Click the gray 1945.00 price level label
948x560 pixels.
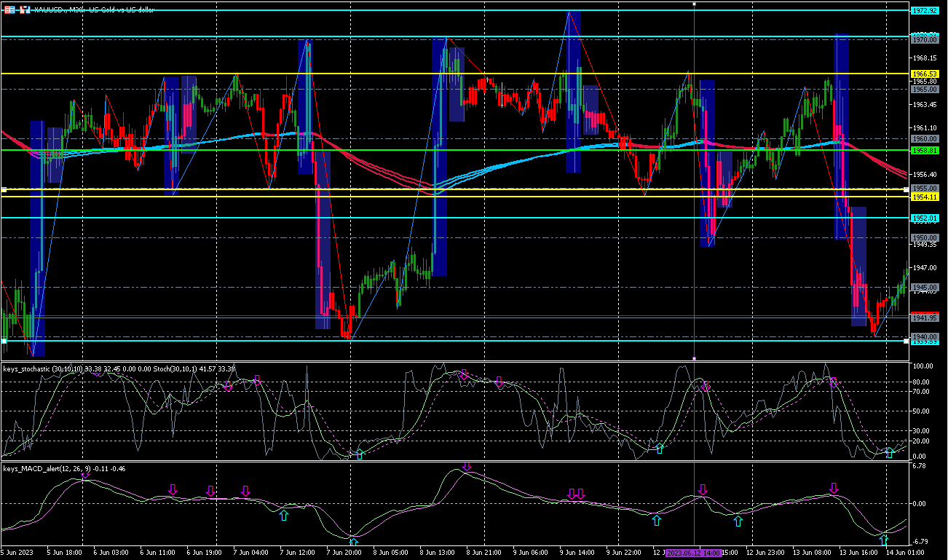tap(925, 288)
